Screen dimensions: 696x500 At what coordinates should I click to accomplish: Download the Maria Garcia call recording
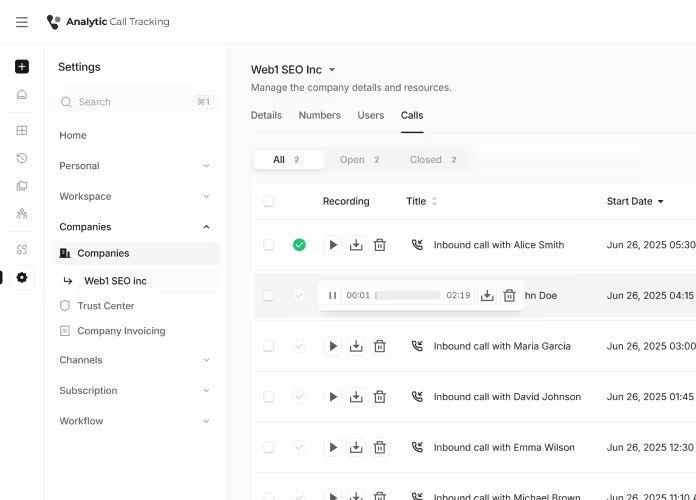coord(356,346)
